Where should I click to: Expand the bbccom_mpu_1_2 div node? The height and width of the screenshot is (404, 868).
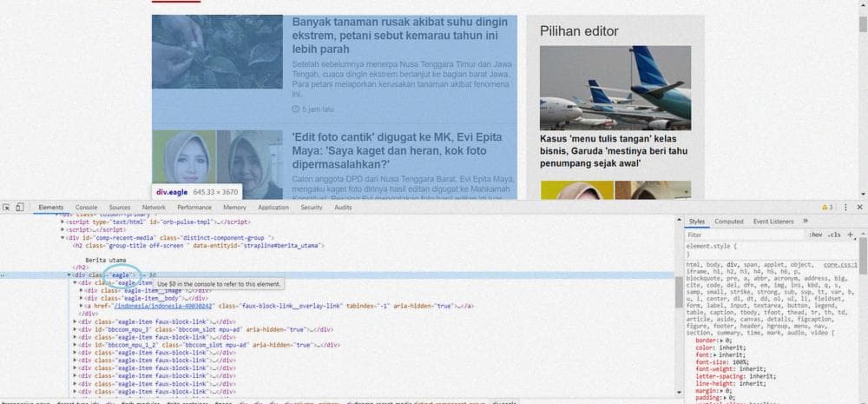pos(76,345)
